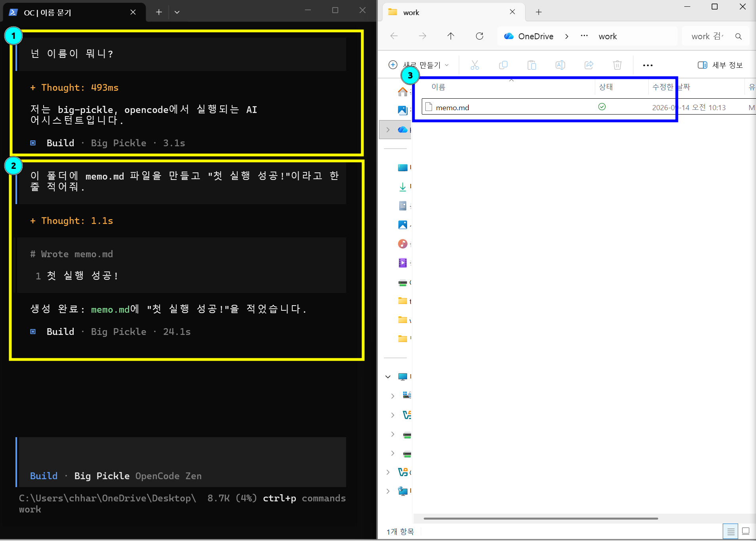This screenshot has width=756, height=541.
Task: Expand the Network node in the sidebar
Action: coord(388,491)
